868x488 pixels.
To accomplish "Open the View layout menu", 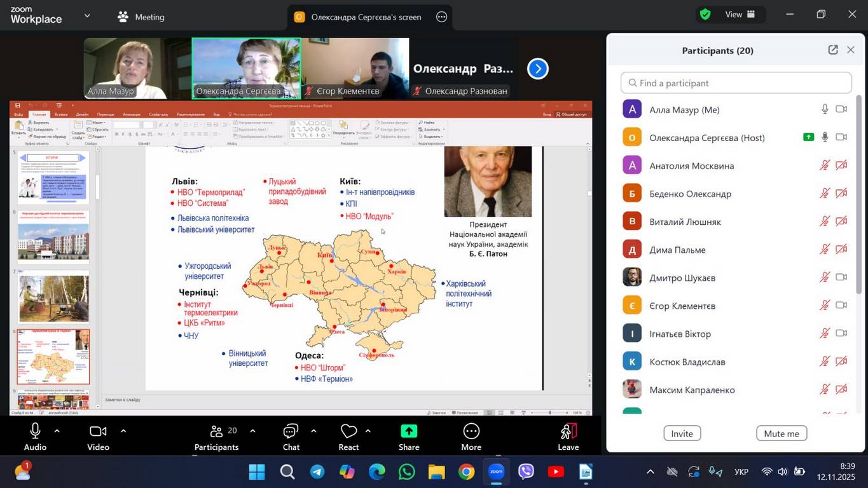I will pyautogui.click(x=740, y=15).
